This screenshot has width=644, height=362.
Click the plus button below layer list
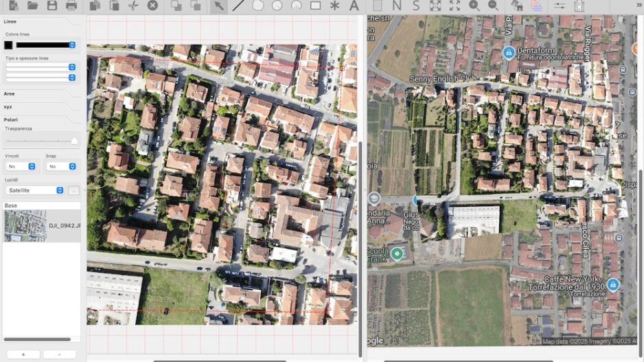23,354
